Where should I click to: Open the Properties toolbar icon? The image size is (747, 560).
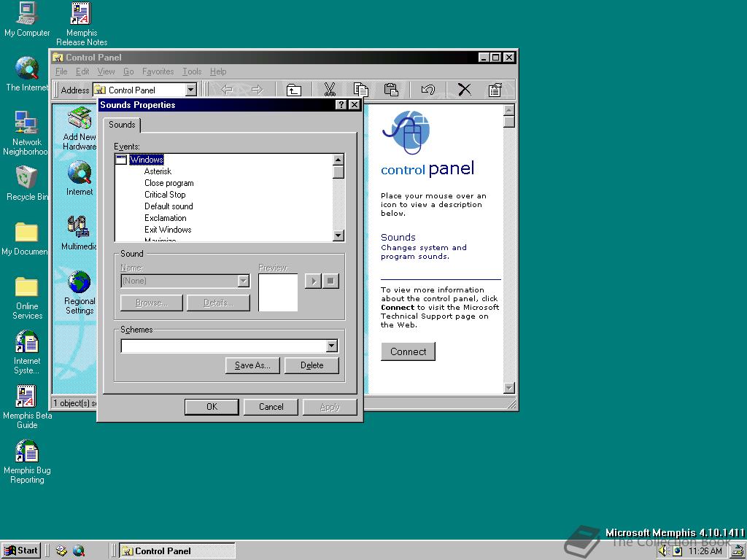pyautogui.click(x=495, y=90)
